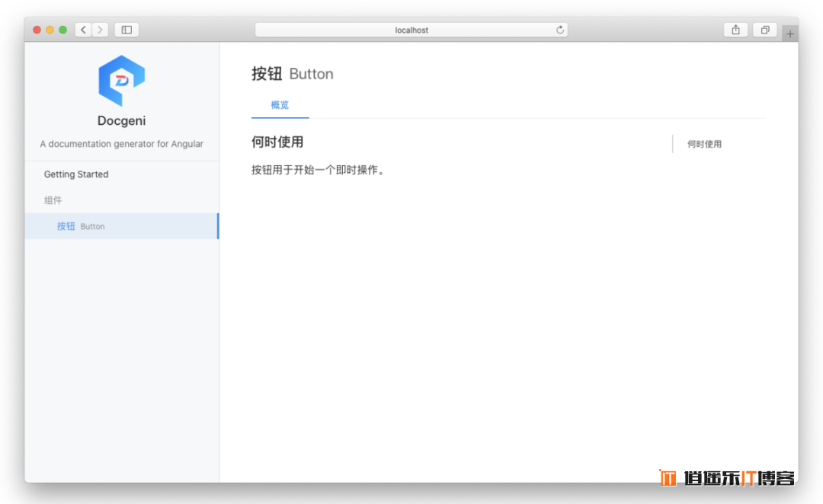Toggle the Safari sidebar button
This screenshot has width=823, height=504.
[x=126, y=30]
